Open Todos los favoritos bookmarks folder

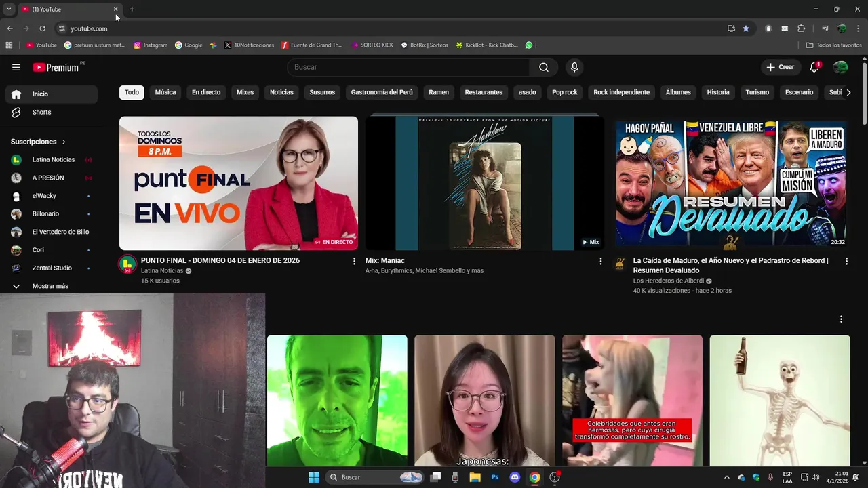click(833, 45)
